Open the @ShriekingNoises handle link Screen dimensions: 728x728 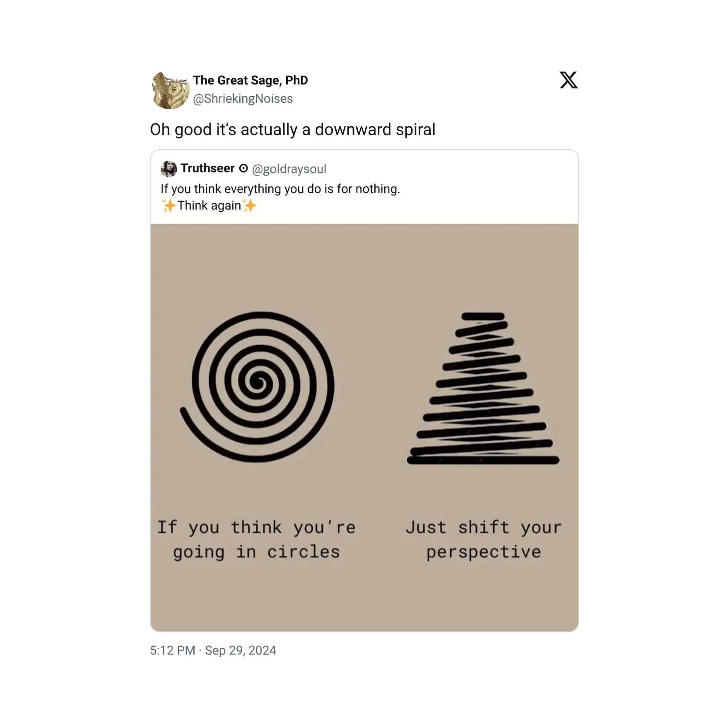pos(243,99)
